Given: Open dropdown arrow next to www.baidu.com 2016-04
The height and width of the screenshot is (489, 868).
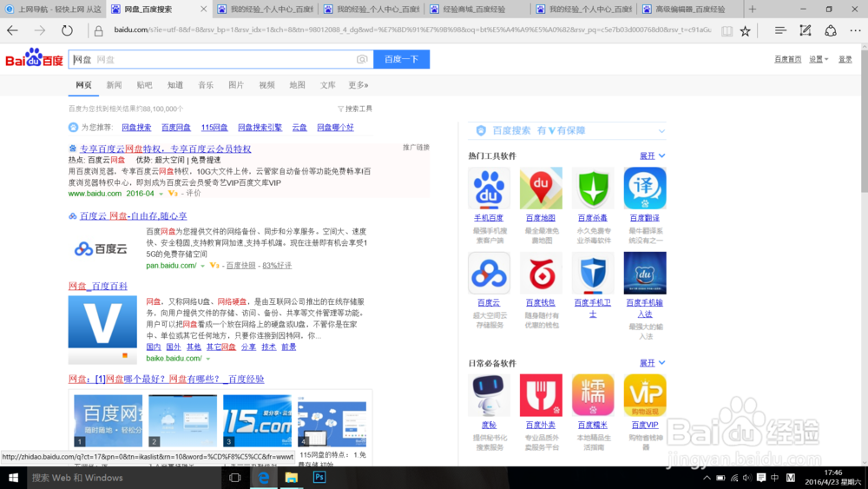Looking at the screenshot, I should coord(161,194).
